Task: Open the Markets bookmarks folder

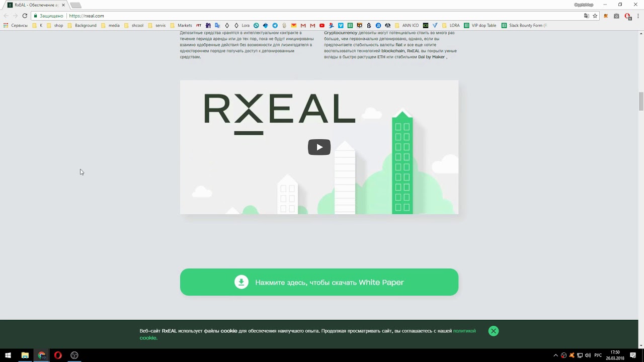Action: [181, 25]
